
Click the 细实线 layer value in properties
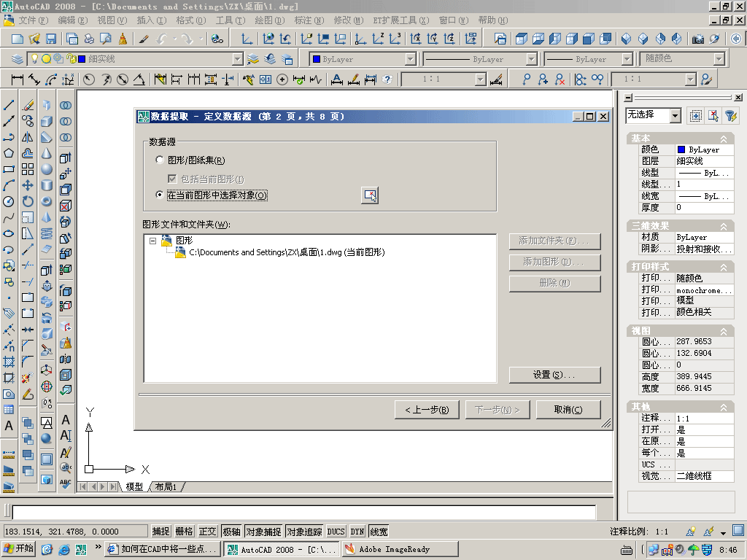point(704,161)
